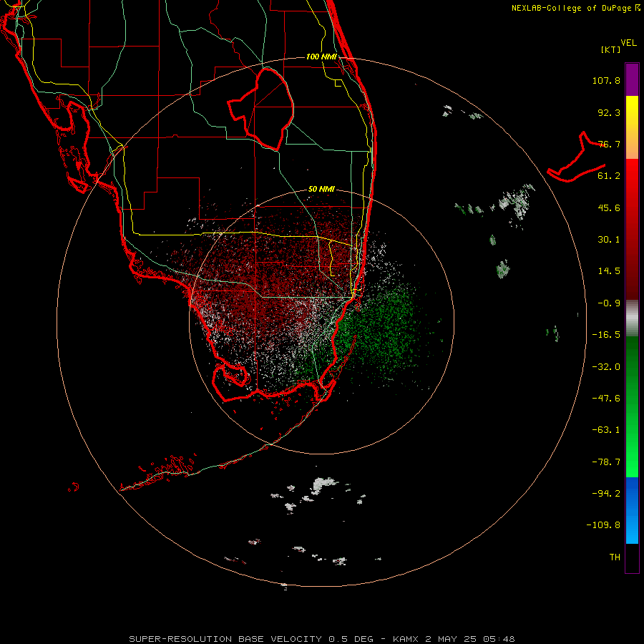Click the Super-Resolution Base Velocity caption
Screen dimensions: 644x644
click(321, 639)
